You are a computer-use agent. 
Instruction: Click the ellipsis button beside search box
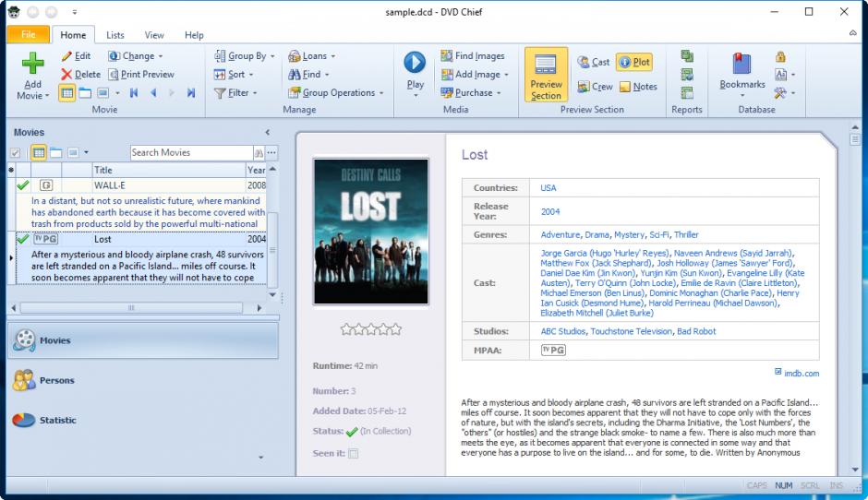(271, 152)
